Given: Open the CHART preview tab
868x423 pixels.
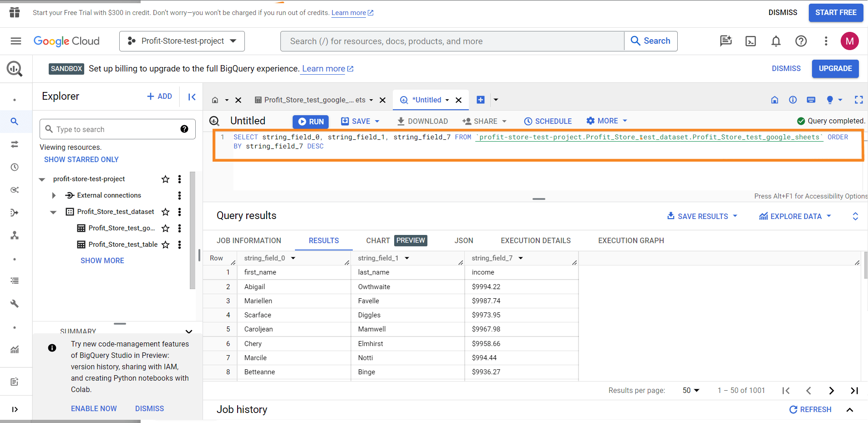Looking at the screenshot, I should pos(396,240).
